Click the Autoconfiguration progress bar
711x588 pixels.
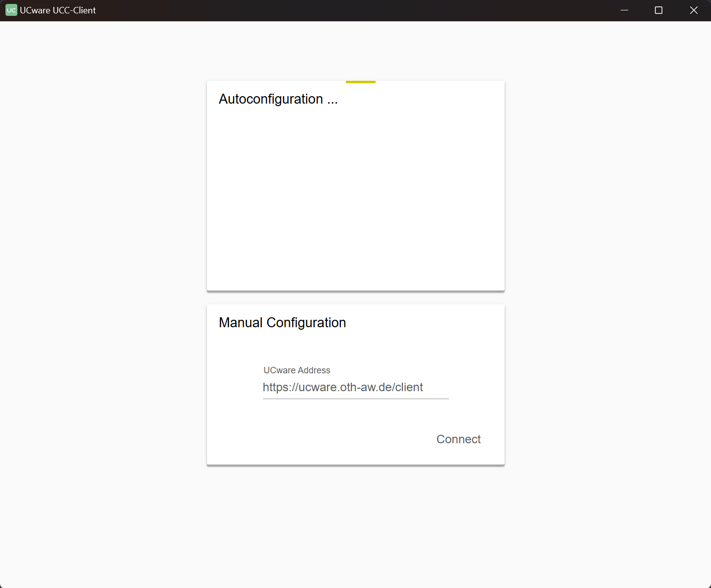click(x=356, y=82)
